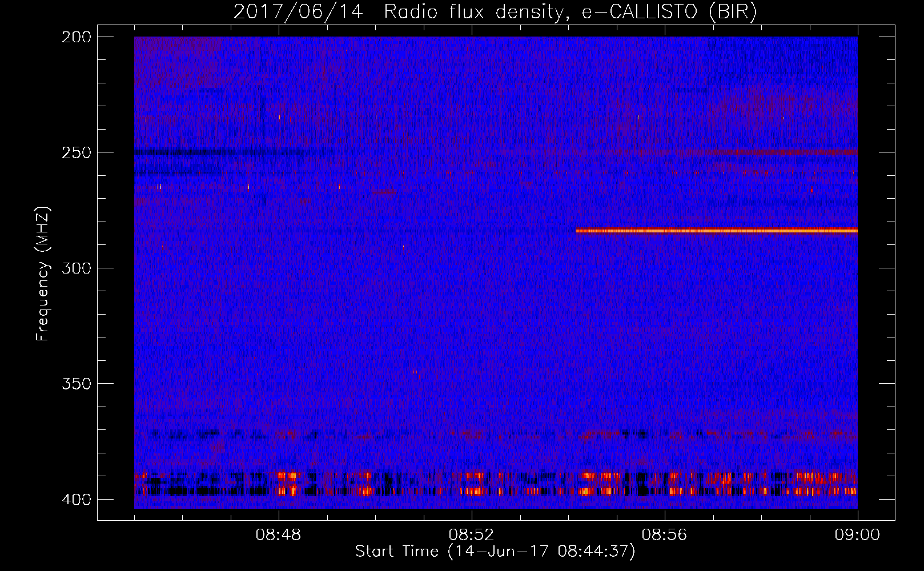The height and width of the screenshot is (571, 924).
Task: Click the 08:56 time tick label
Action: pyautogui.click(x=664, y=535)
